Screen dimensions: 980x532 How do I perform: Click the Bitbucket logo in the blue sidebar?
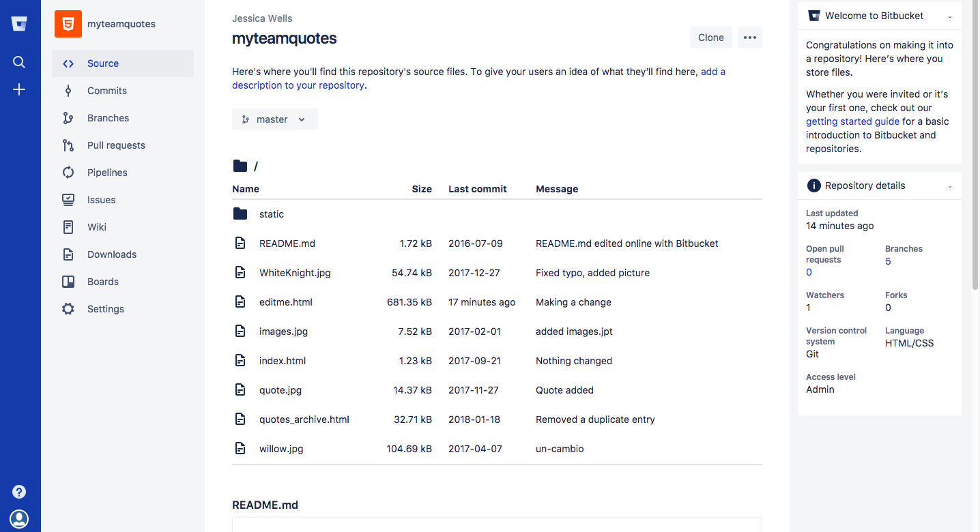[x=19, y=24]
